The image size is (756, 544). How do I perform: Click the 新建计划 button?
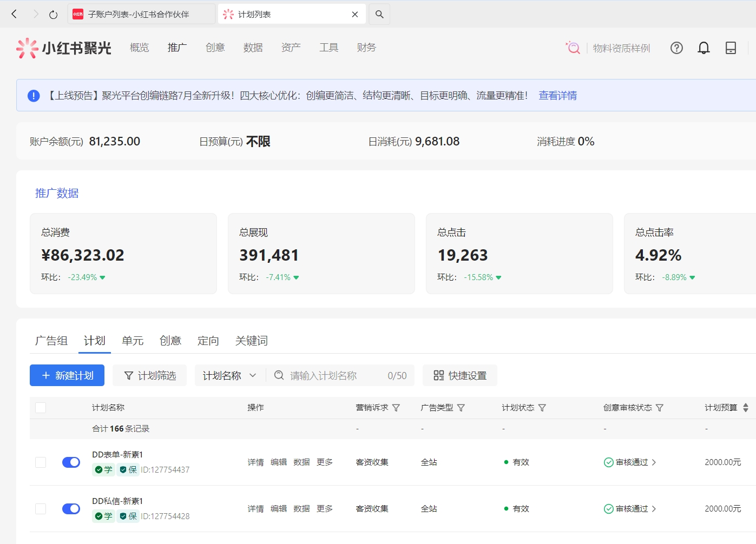point(67,375)
